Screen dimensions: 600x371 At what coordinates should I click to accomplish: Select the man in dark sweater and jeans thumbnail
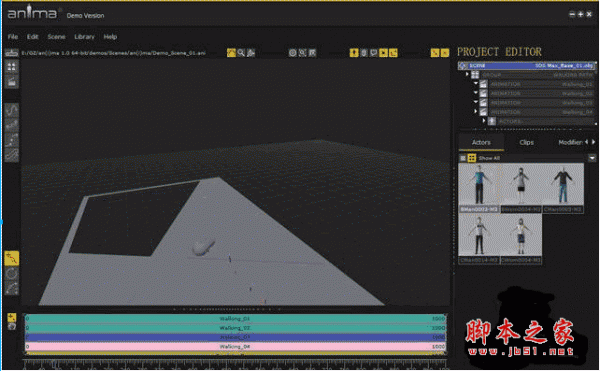(x=563, y=188)
